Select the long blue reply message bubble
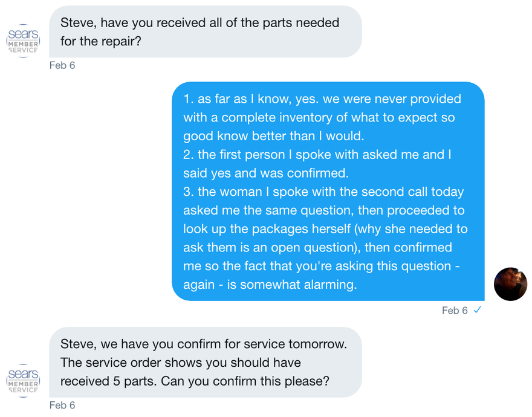 click(328, 192)
